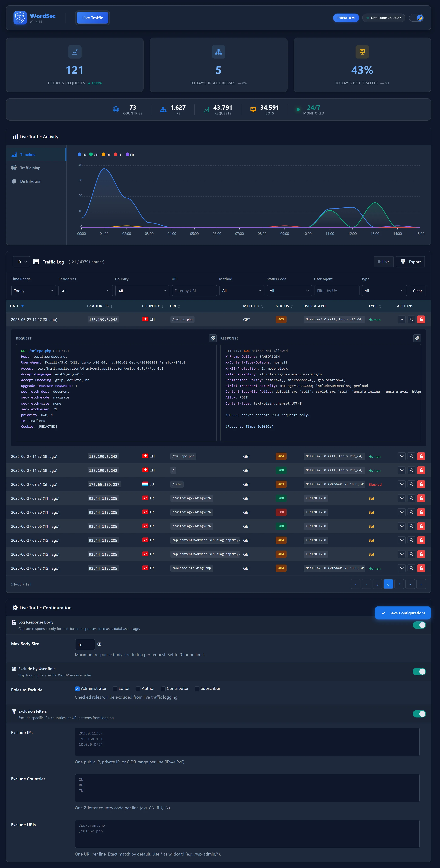Open the rows-per-page dropdown showing 10
Viewport: 440px width, 868px height.
pos(21,262)
